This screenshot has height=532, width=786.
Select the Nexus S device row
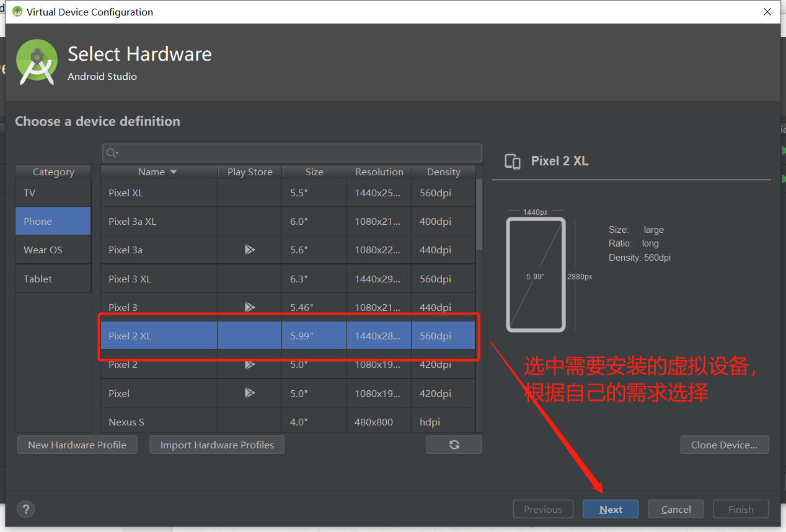click(288, 421)
